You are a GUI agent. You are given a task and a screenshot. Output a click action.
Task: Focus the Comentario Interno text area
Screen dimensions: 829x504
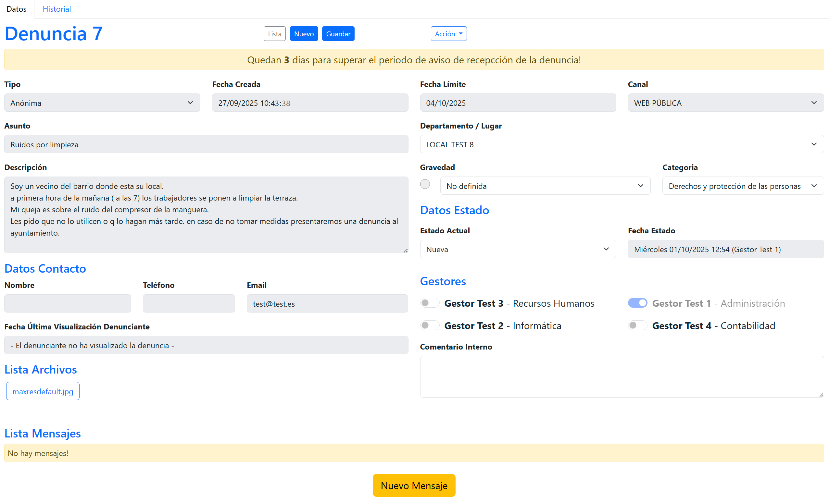(622, 376)
